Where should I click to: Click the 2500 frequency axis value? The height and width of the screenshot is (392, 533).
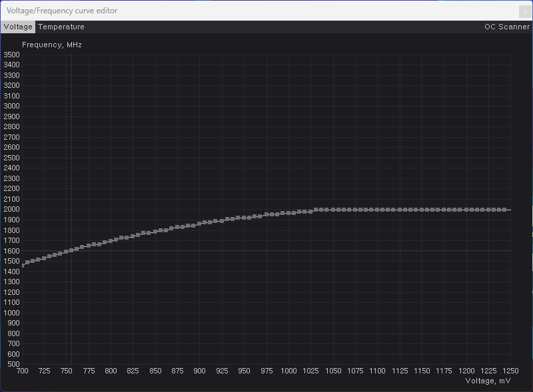tap(11, 158)
